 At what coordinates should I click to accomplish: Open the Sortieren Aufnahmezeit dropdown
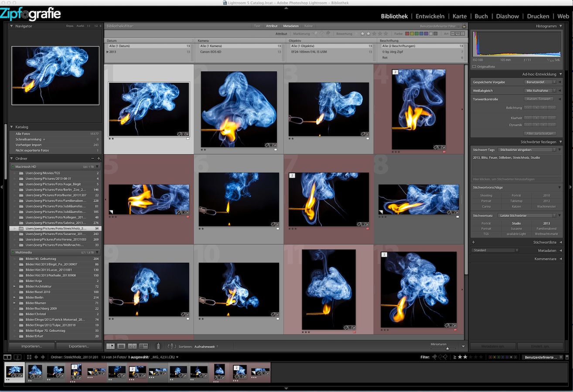[x=206, y=347]
